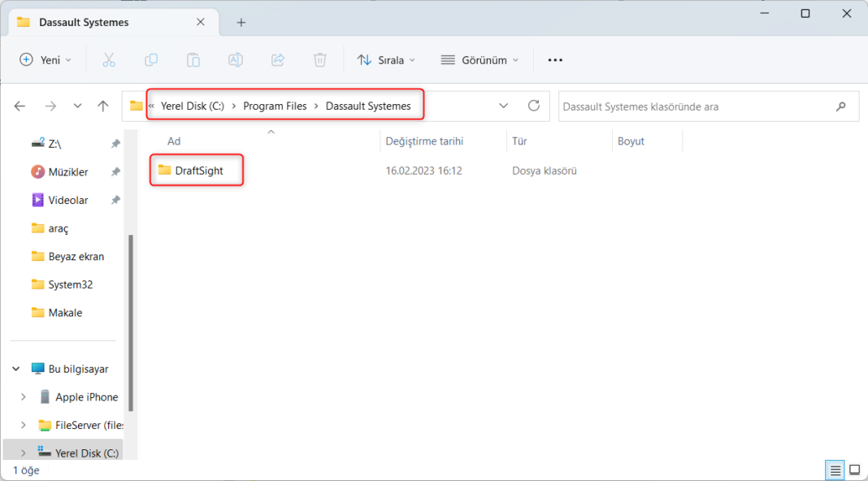This screenshot has width=868, height=481.
Task: Go back using the back arrow
Action: (20, 106)
